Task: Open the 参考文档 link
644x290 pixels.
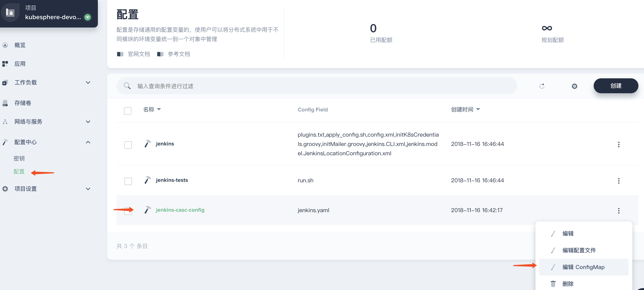Action: (179, 54)
